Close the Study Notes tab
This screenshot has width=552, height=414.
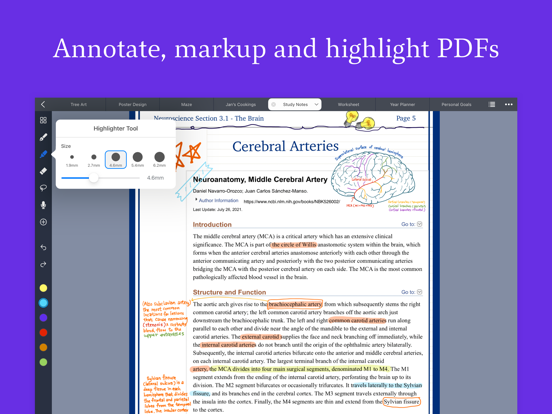coord(274,105)
